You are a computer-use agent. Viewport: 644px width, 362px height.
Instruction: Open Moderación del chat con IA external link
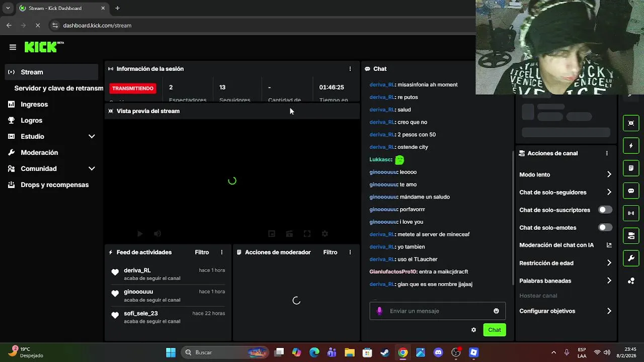pos(609,245)
